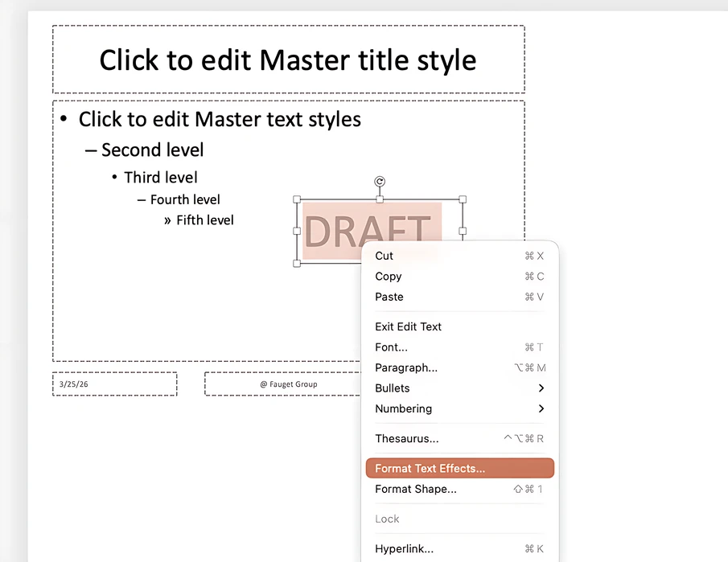The width and height of the screenshot is (728, 562).
Task: Open Format Shape options
Action: [416, 489]
